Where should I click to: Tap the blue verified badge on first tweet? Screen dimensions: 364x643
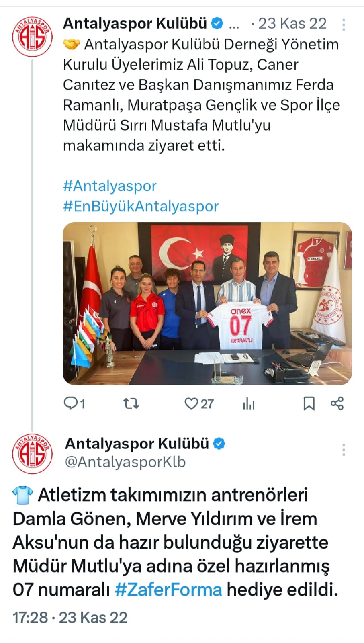coord(217,24)
